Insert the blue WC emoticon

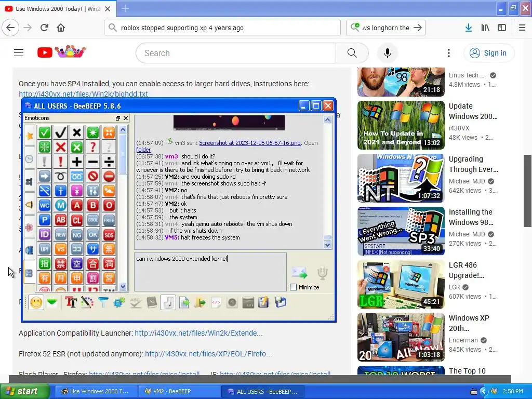click(45, 205)
